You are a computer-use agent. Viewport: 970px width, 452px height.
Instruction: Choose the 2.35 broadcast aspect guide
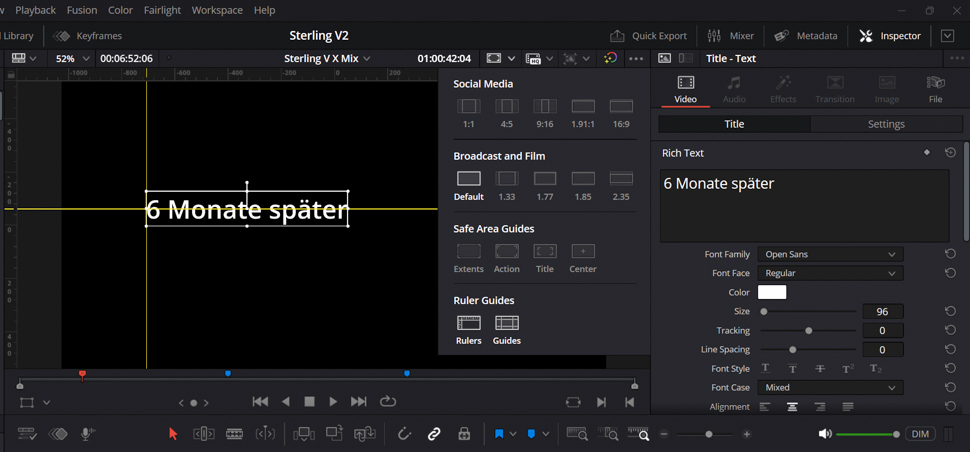[x=621, y=179]
